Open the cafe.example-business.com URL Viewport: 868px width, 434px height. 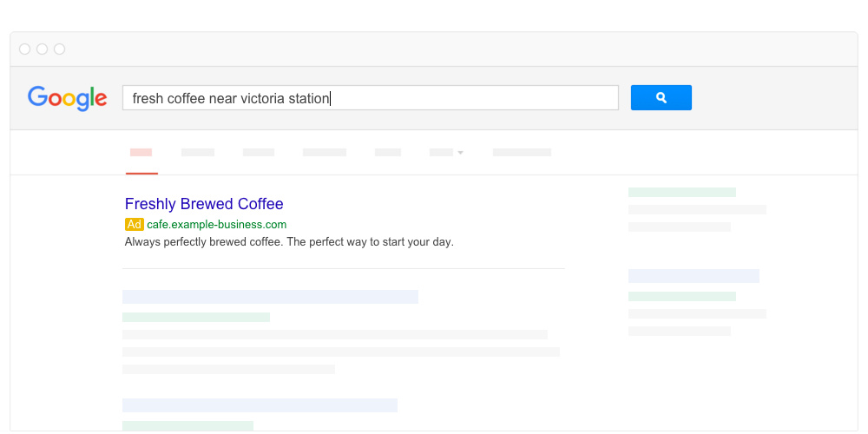[x=217, y=224]
